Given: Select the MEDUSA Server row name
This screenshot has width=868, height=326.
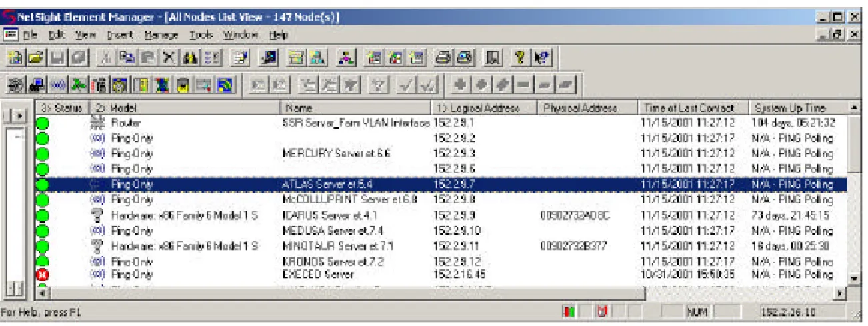Looking at the screenshot, I should [x=335, y=231].
